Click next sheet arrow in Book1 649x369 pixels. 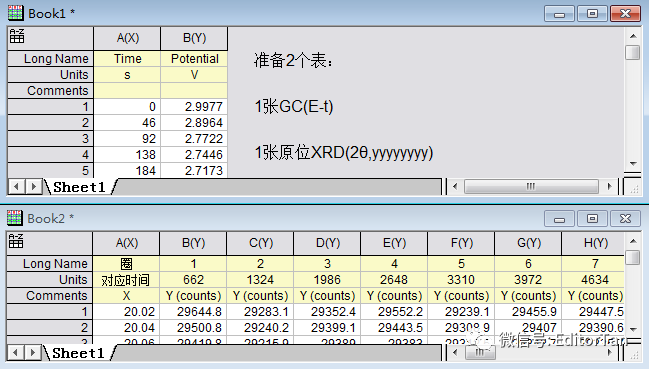tap(33, 187)
